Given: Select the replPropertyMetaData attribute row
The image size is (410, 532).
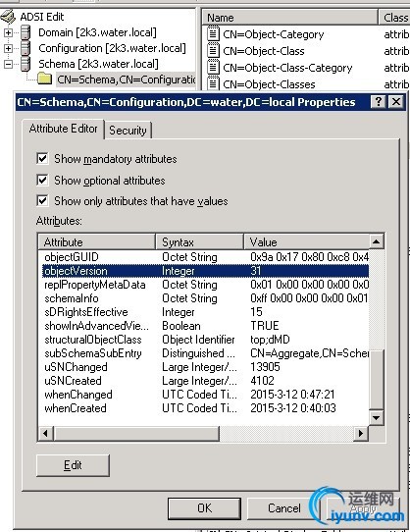Looking at the screenshot, I should (x=205, y=285).
